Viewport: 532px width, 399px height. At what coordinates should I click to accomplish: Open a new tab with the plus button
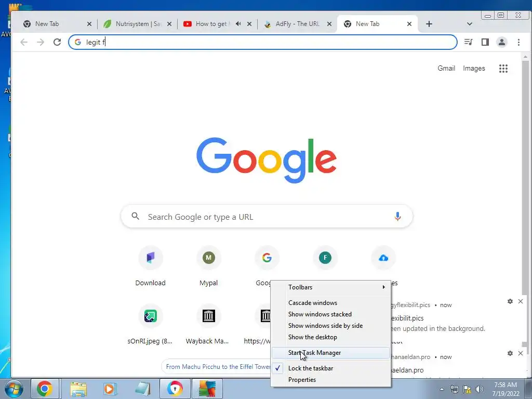coord(429,24)
